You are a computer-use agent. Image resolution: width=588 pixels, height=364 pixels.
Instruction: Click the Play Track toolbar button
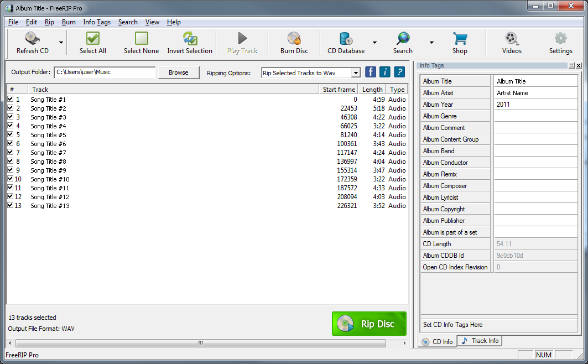242,43
